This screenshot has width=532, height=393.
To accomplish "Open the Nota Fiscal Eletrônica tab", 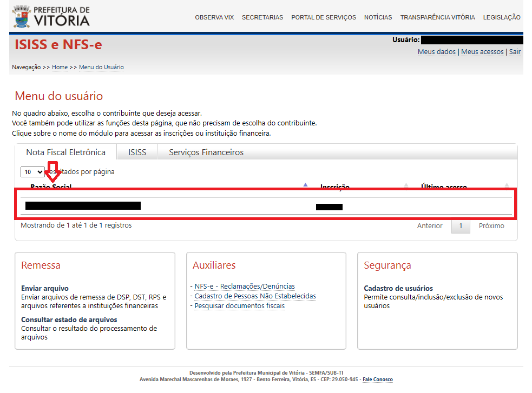I will tap(65, 152).
